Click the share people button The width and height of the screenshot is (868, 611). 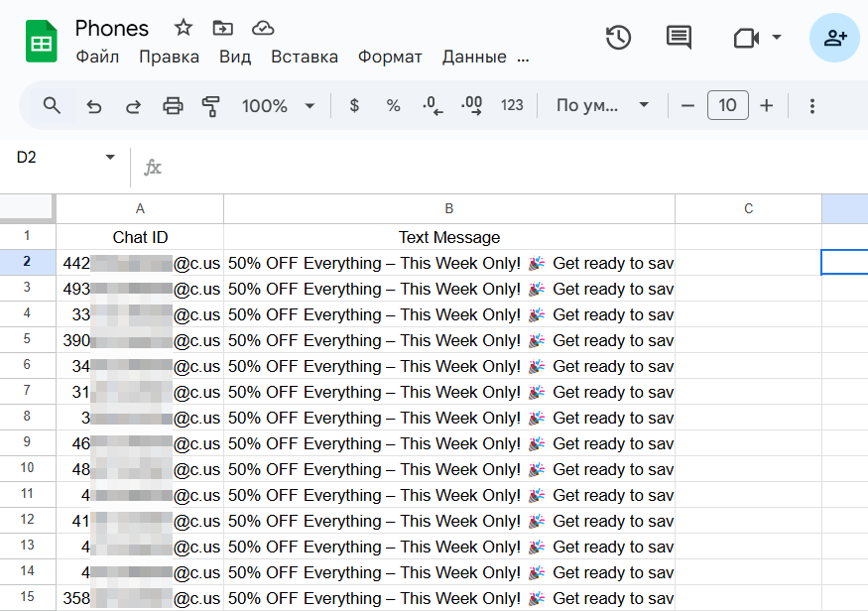click(834, 38)
